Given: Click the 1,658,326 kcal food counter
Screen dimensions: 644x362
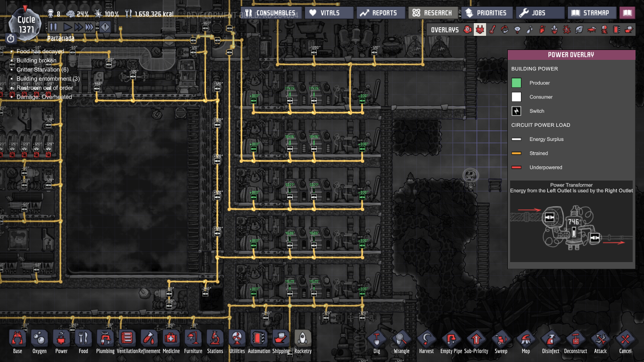Looking at the screenshot, I should (x=149, y=14).
